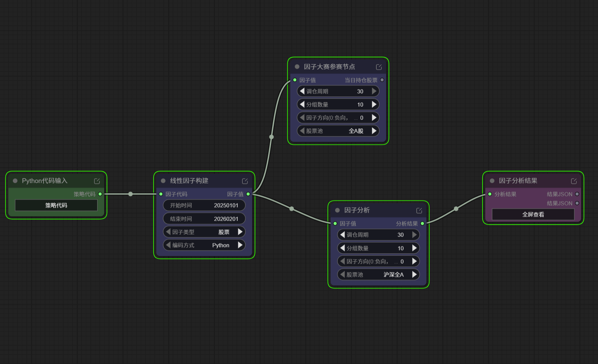Click edit icon on 线性因子构建 node

(245, 181)
